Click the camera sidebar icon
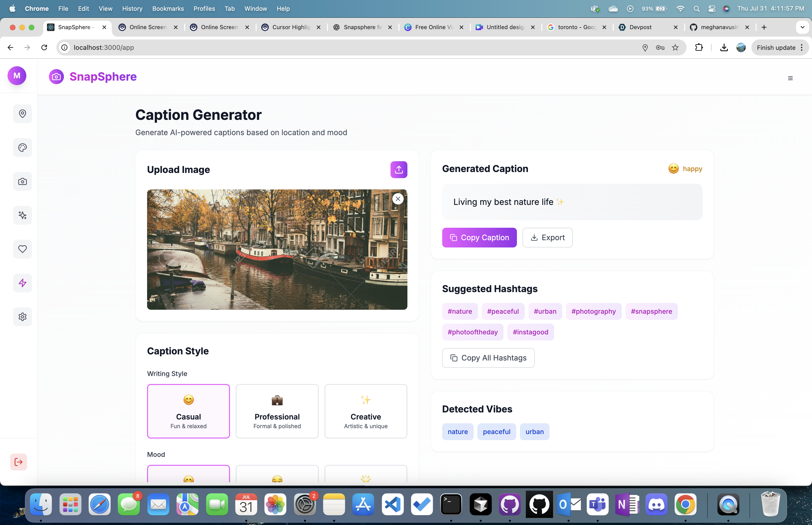 [23, 181]
